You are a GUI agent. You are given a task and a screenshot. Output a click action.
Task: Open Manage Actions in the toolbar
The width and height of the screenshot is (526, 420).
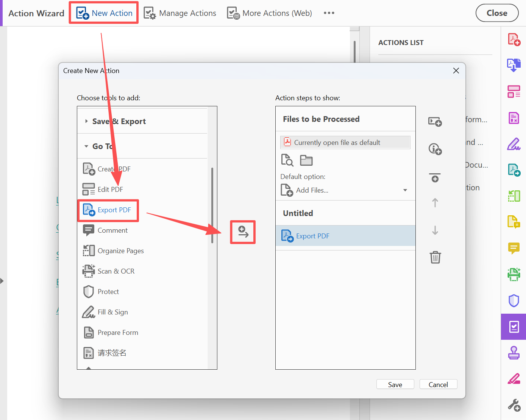coord(180,13)
